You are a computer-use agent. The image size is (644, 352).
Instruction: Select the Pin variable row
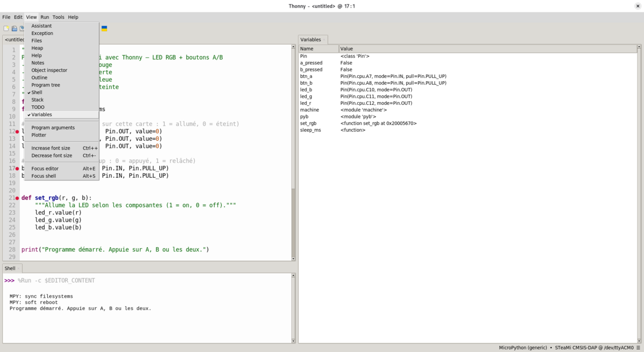[467, 56]
